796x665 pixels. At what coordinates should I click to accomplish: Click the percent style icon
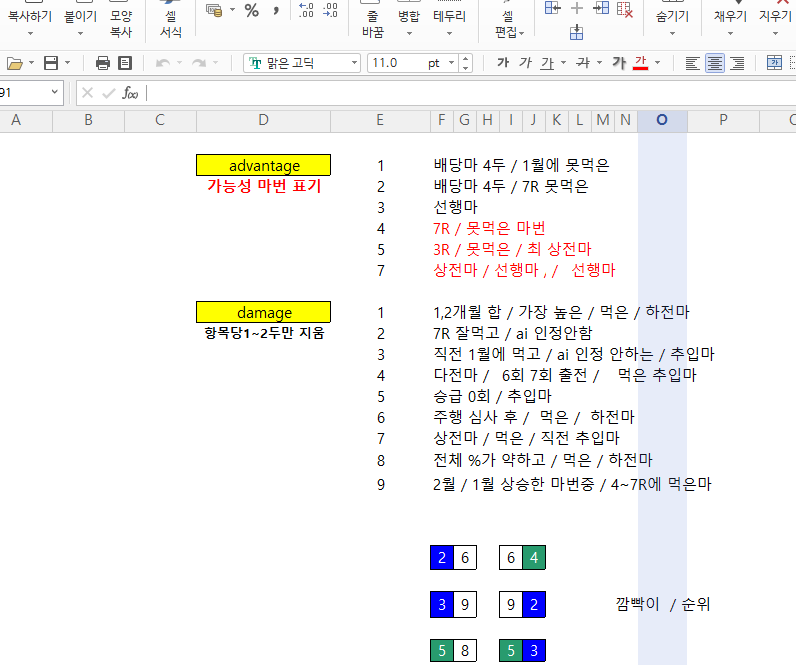251,10
